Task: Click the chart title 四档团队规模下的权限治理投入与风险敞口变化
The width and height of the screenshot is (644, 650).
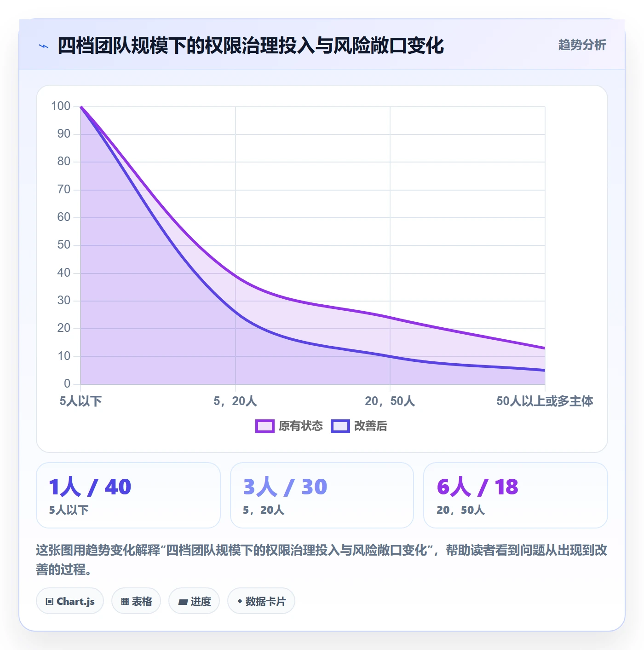Action: (x=251, y=46)
